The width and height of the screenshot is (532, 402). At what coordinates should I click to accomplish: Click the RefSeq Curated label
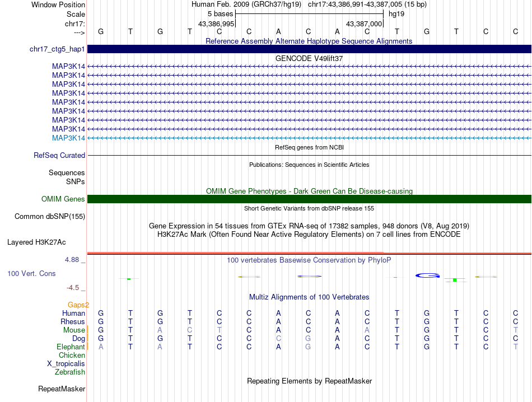(x=59, y=156)
